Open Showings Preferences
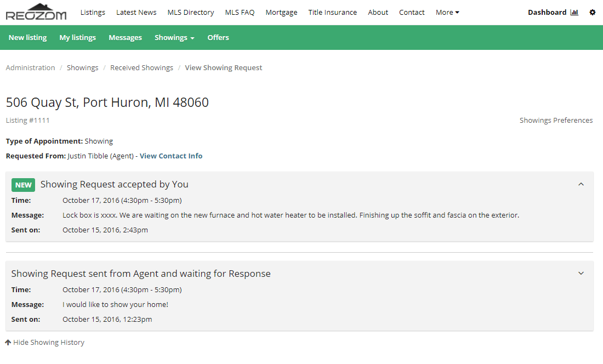The height and width of the screenshot is (364, 603). (x=556, y=121)
